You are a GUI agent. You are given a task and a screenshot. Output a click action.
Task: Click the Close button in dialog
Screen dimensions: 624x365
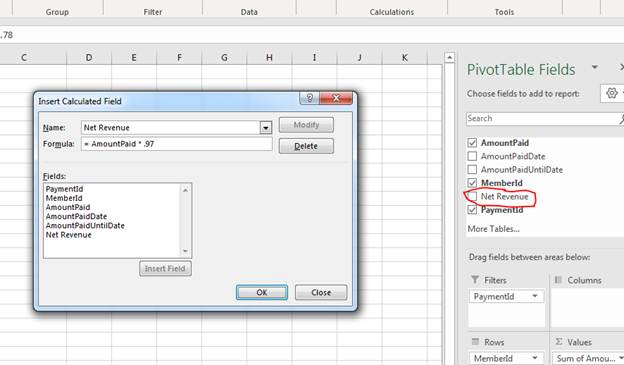pos(321,293)
